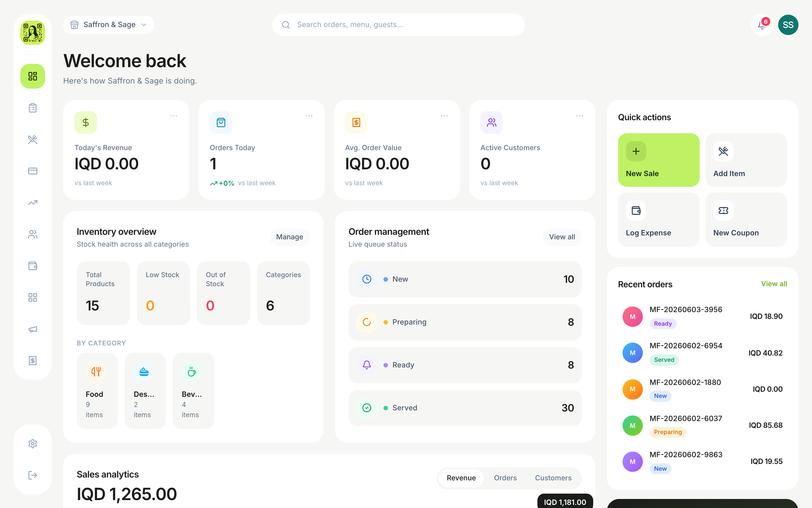Open the Food category card
812x508 pixels.
(97, 391)
